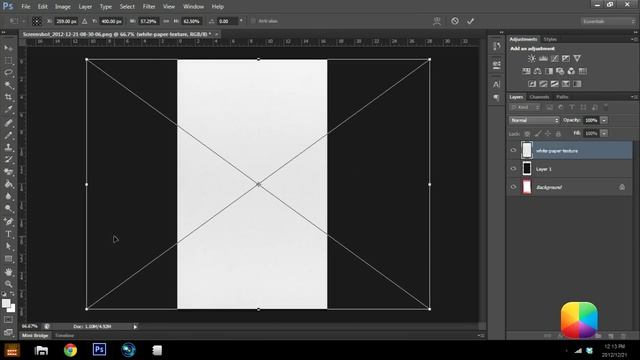
Task: Select the Eyedropper tool
Action: point(8,109)
